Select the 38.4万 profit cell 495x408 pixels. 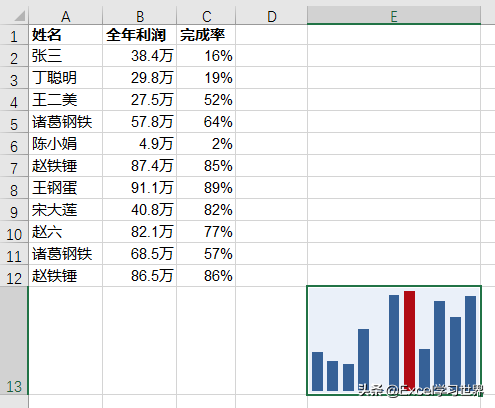click(140, 56)
